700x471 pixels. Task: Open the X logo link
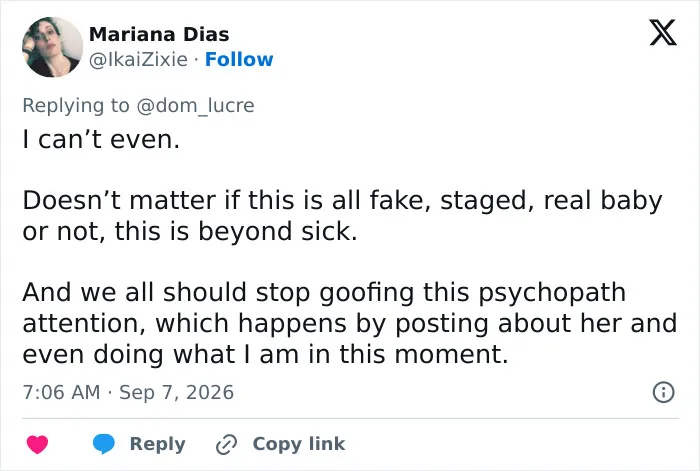663,32
